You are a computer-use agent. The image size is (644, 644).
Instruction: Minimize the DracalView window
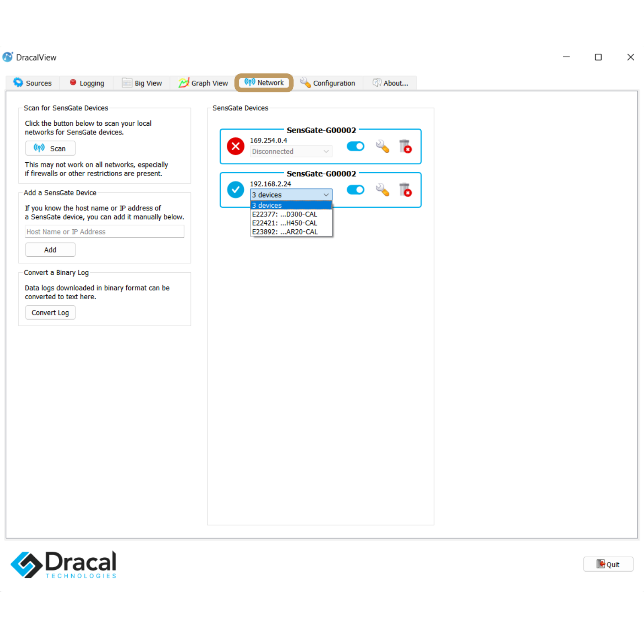566,57
